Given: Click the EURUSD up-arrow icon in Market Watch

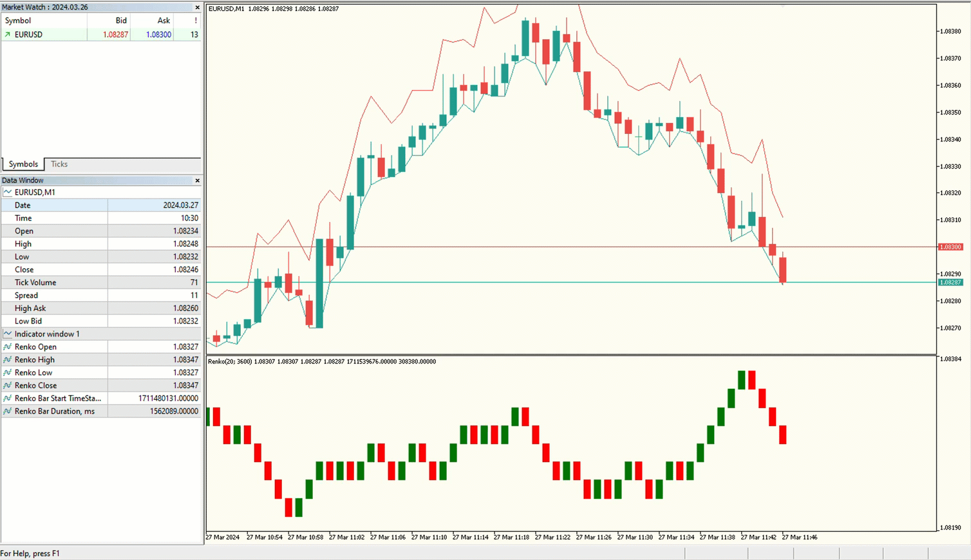Looking at the screenshot, I should 8,35.
